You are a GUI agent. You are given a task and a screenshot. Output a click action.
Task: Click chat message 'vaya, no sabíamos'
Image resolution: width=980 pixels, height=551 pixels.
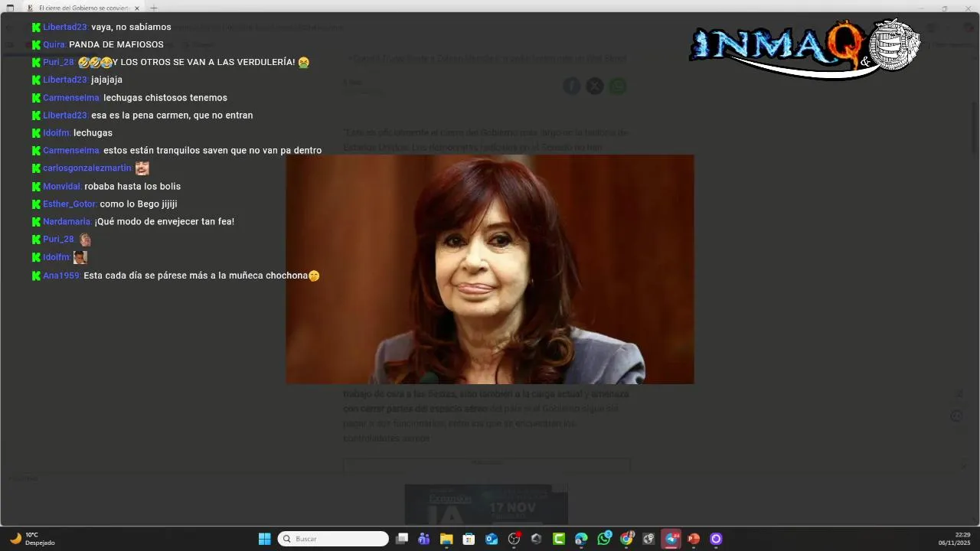point(131,27)
